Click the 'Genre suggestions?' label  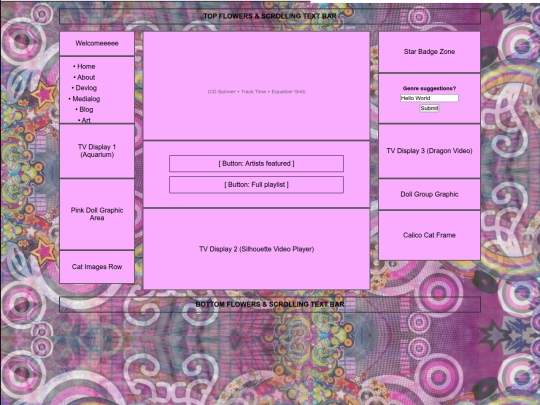click(429, 89)
